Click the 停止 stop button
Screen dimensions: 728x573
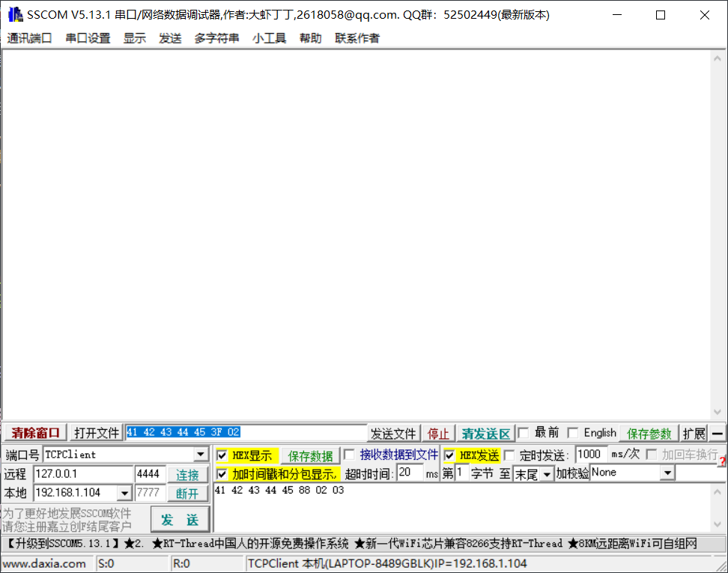point(438,432)
